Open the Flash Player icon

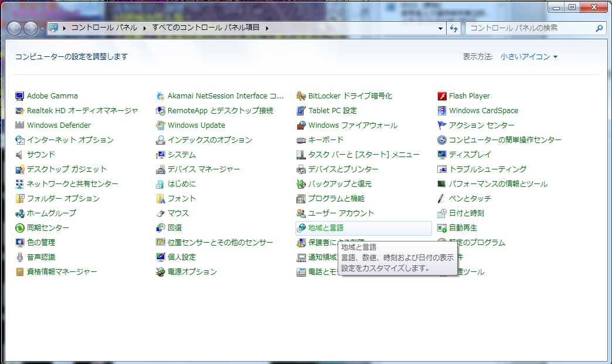point(442,96)
